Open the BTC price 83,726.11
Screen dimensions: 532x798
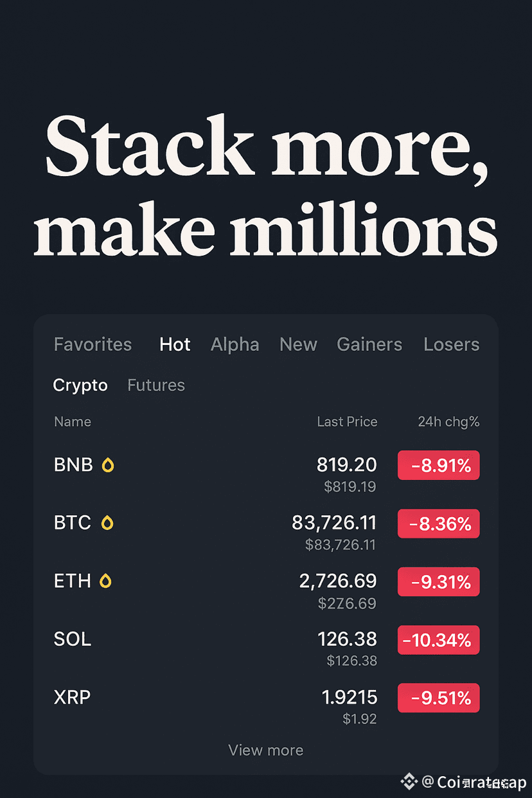(334, 523)
